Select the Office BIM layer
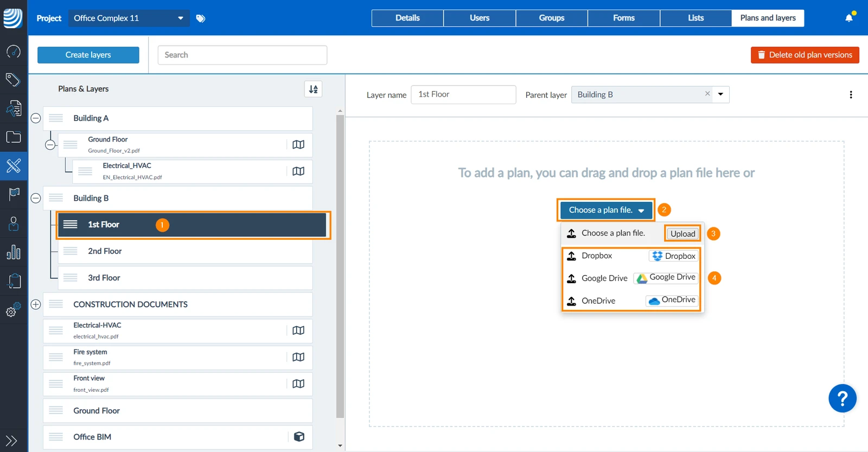The image size is (868, 452). point(178,437)
